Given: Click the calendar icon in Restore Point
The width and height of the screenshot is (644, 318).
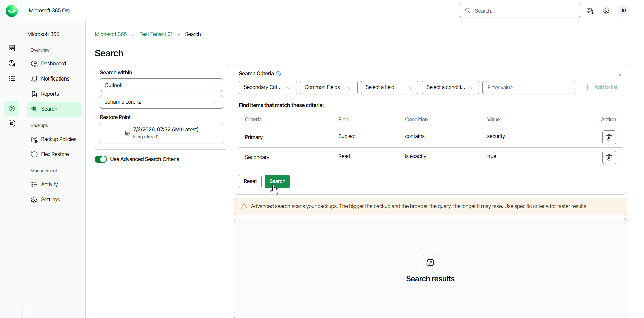Looking at the screenshot, I should (x=127, y=133).
